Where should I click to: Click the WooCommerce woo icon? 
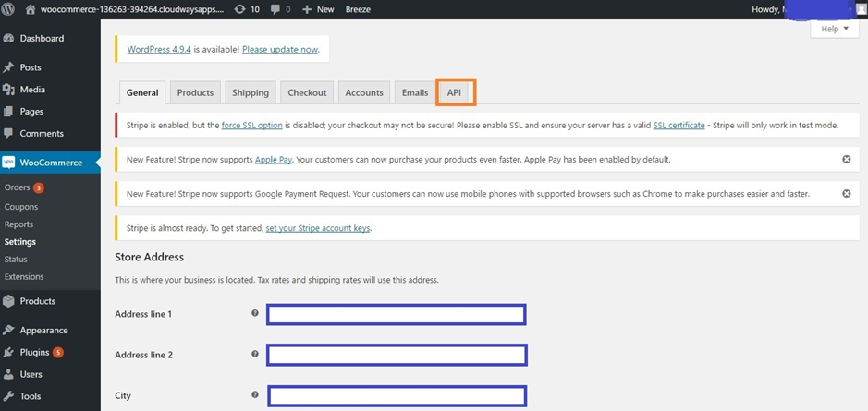coord(8,163)
